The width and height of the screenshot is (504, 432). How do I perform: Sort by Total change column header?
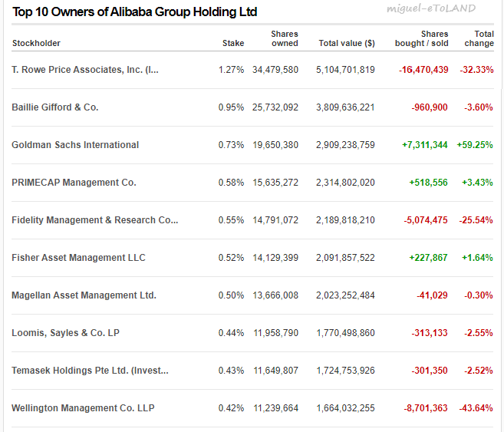tap(479, 38)
